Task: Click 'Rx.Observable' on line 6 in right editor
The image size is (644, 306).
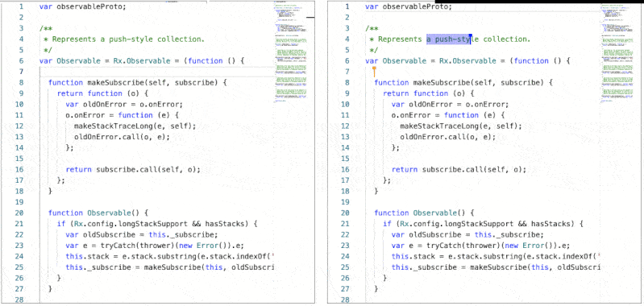Action: coord(467,60)
